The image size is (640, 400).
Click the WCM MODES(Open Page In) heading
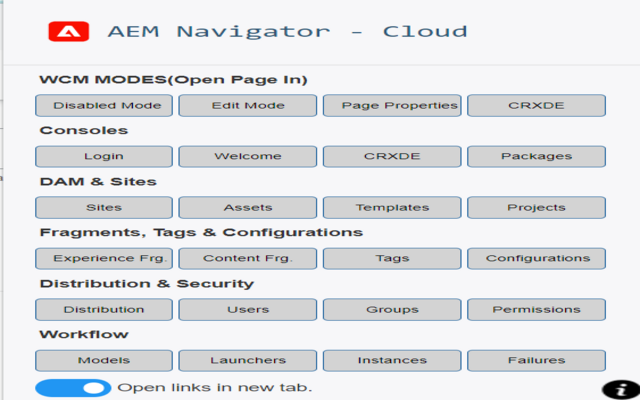pyautogui.click(x=173, y=80)
